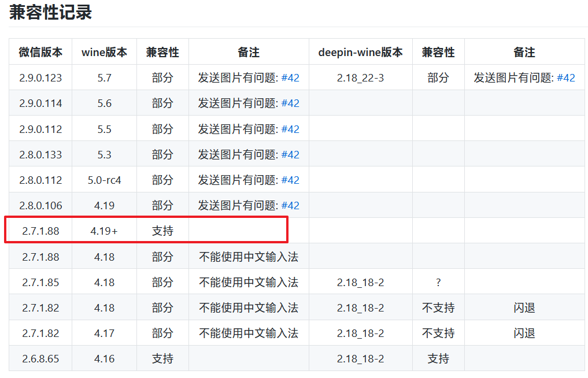Click wine version 4.19+ cell

[104, 231]
